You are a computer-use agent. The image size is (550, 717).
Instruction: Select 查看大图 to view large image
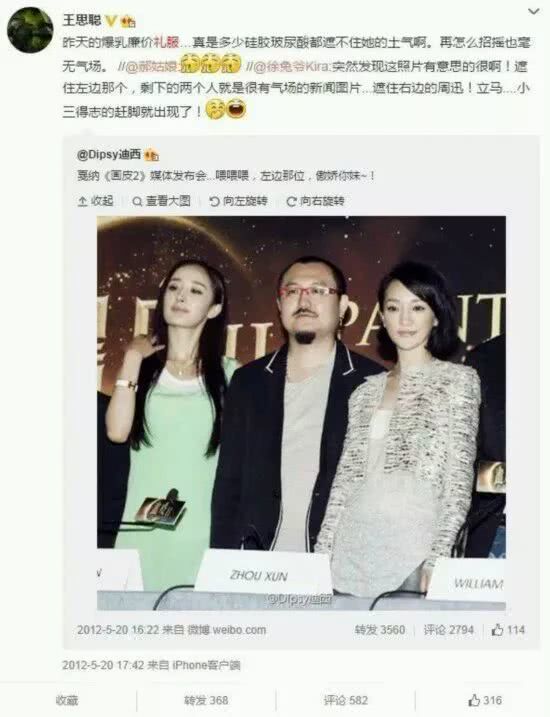(161, 201)
